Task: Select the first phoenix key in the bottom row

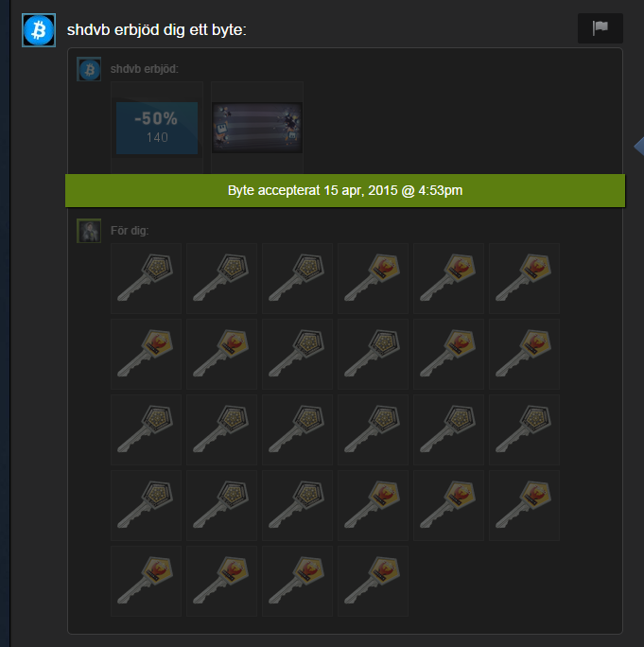Action: tap(146, 582)
